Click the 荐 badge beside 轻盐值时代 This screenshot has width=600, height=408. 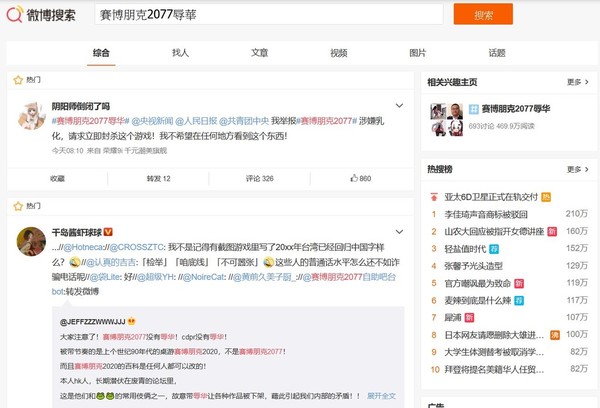[x=494, y=249]
